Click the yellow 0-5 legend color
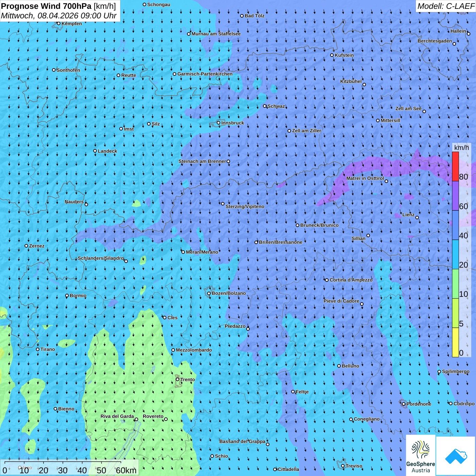The image size is (476, 476). (455, 342)
